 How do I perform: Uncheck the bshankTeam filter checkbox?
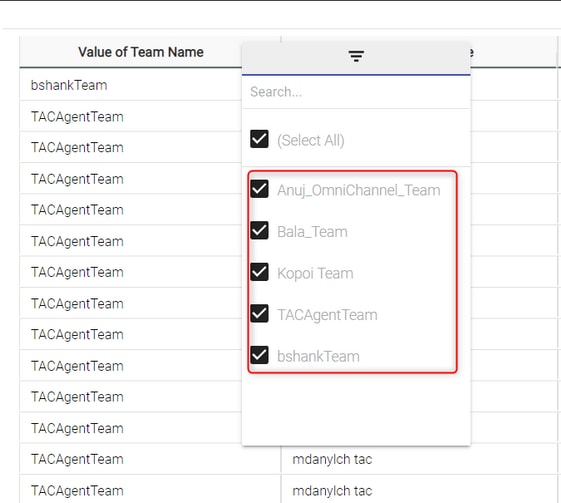pyautogui.click(x=259, y=355)
